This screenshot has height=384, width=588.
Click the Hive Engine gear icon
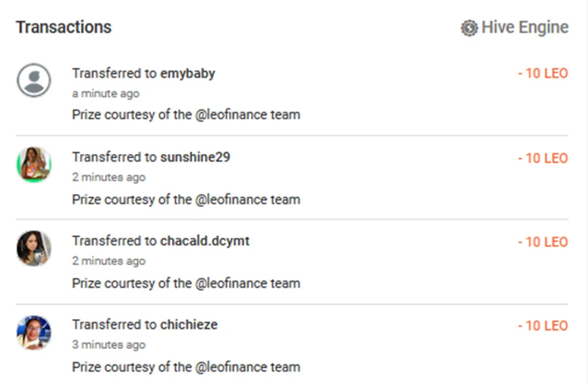(469, 28)
